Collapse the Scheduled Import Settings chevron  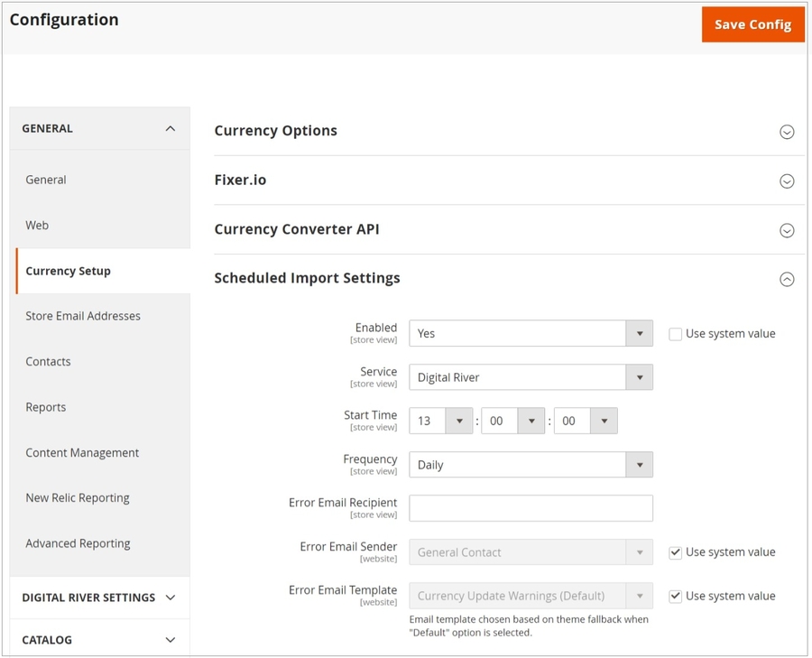coord(787,280)
